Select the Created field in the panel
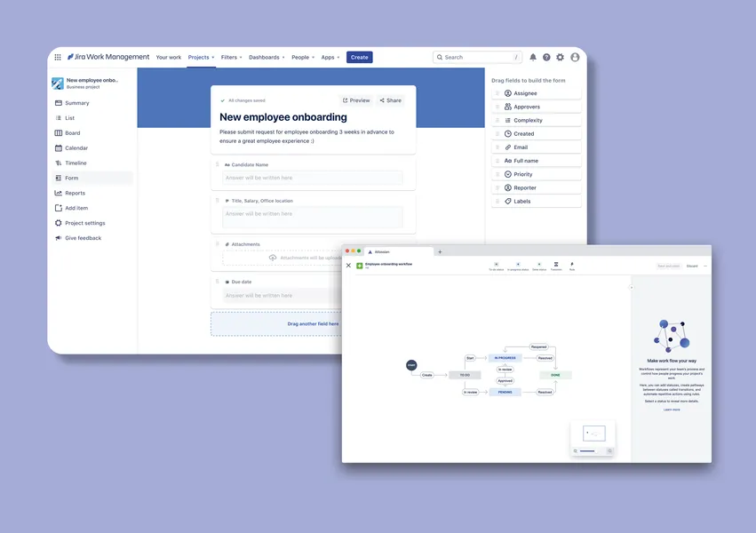756x533 pixels. pos(537,133)
